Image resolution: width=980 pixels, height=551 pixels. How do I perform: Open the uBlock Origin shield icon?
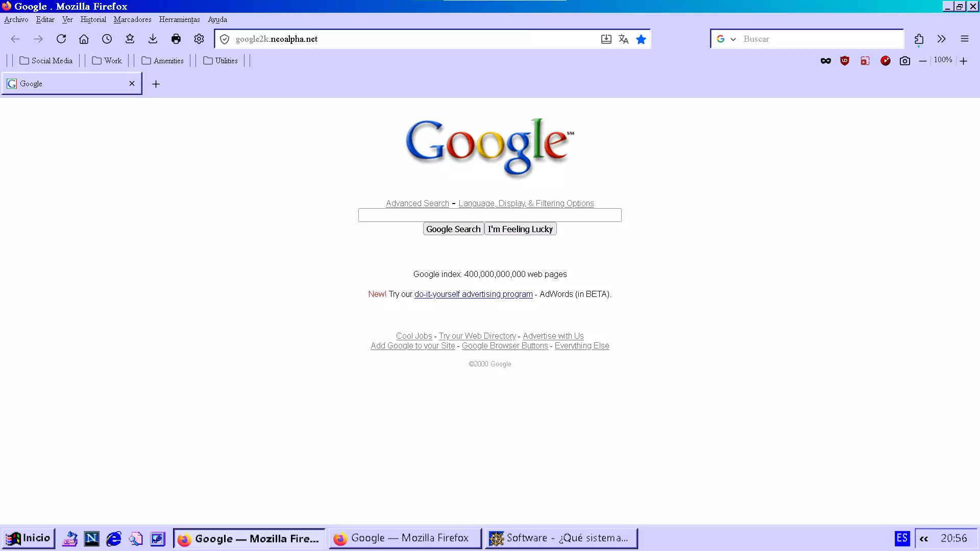coord(845,61)
